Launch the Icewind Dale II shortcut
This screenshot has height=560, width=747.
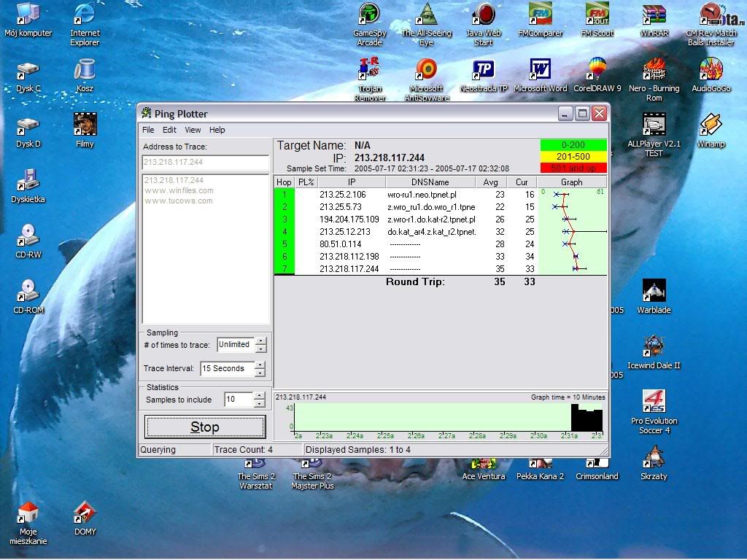[654, 347]
